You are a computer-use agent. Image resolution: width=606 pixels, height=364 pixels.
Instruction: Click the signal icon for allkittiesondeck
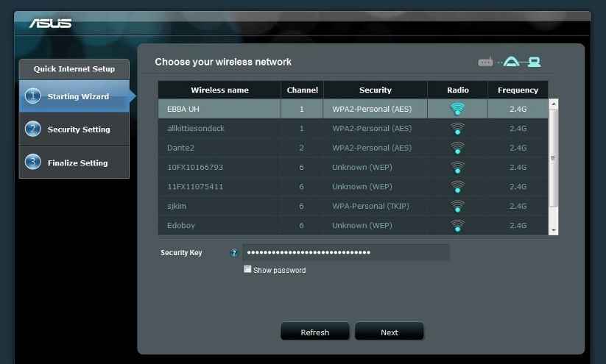(x=457, y=129)
